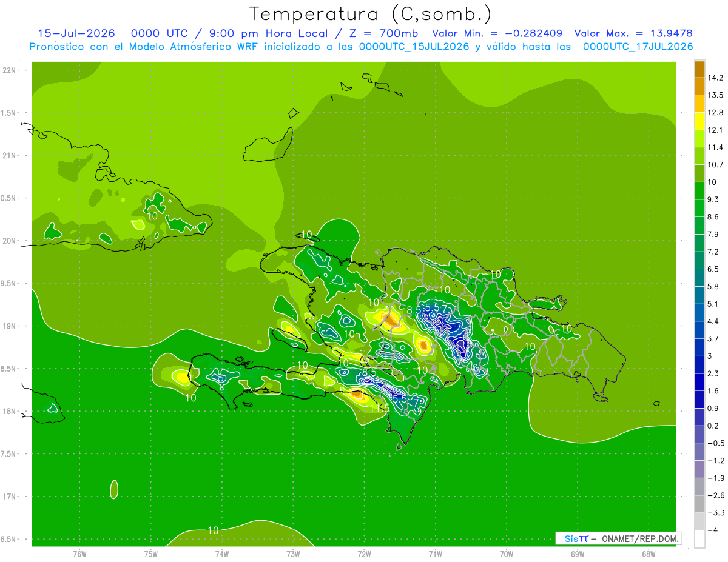This screenshot has width=728, height=562.
Task: Click the "21N" latitude label
Action: click(x=10, y=156)
